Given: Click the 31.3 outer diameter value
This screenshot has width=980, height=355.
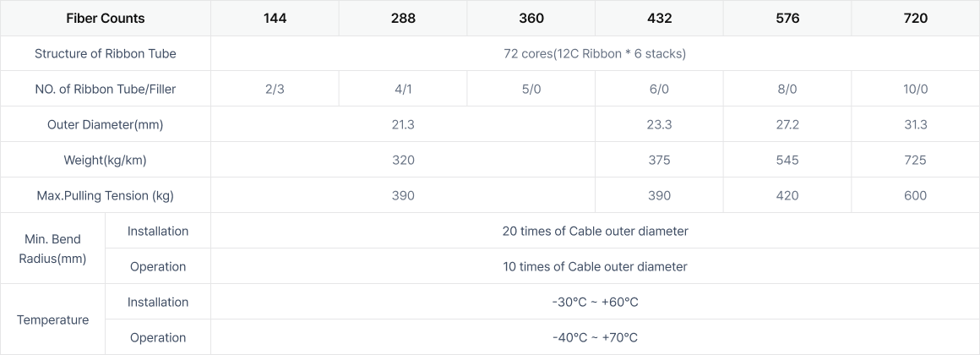Looking at the screenshot, I should [916, 124].
